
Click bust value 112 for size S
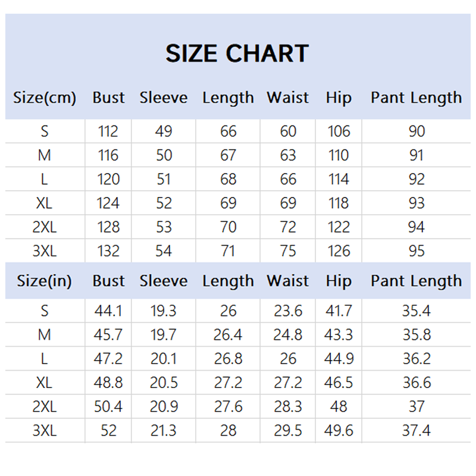(108, 131)
